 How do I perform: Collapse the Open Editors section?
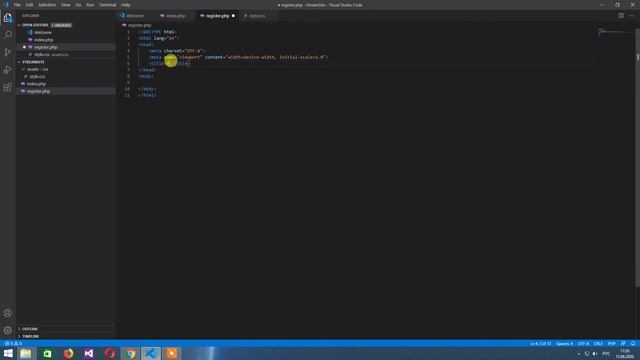[19, 25]
